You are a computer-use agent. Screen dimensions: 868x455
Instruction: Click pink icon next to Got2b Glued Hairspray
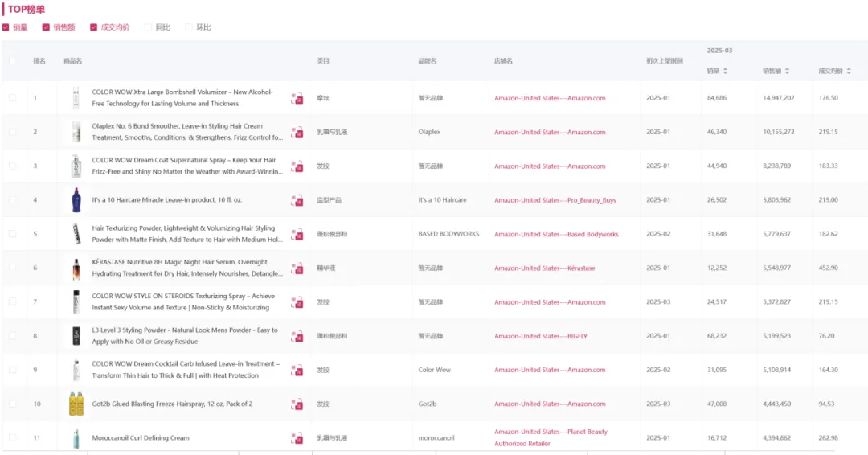click(297, 404)
